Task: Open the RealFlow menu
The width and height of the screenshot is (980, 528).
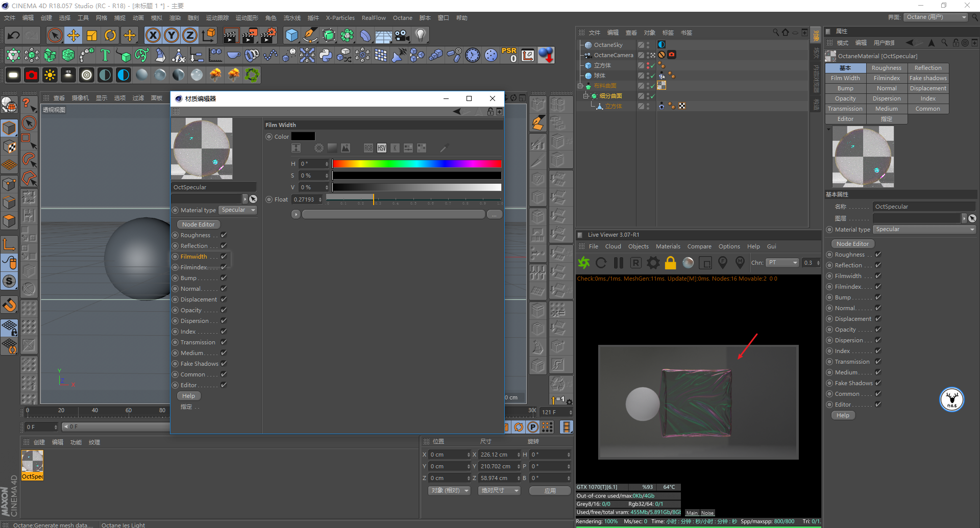Action: [x=374, y=18]
